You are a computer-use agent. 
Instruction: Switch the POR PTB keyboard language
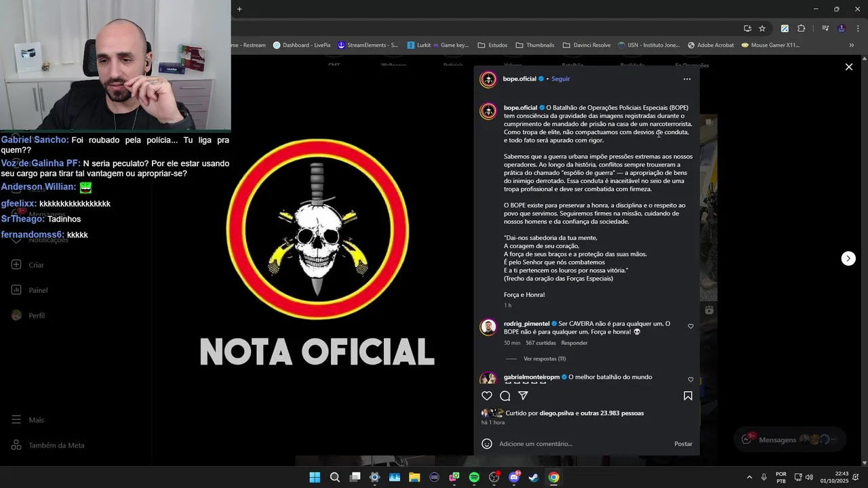(x=781, y=477)
